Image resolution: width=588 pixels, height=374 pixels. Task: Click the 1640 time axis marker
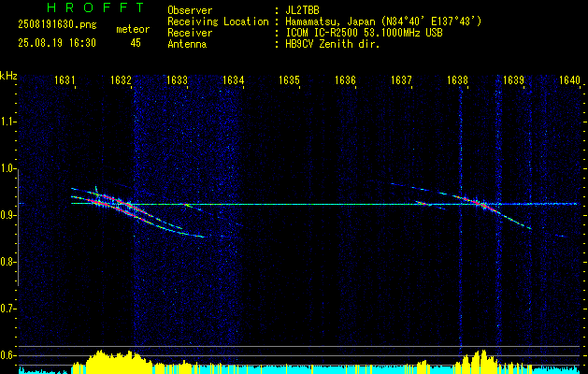pyautogui.click(x=569, y=79)
